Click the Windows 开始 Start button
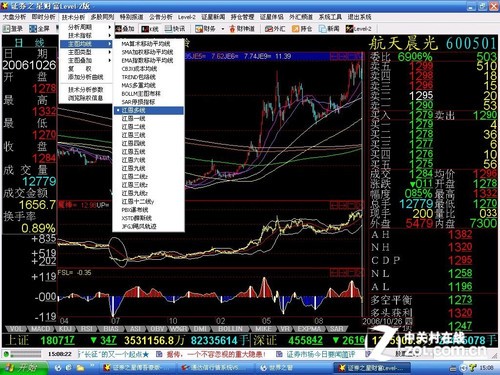Screen dimensions: 500x375 24,368
